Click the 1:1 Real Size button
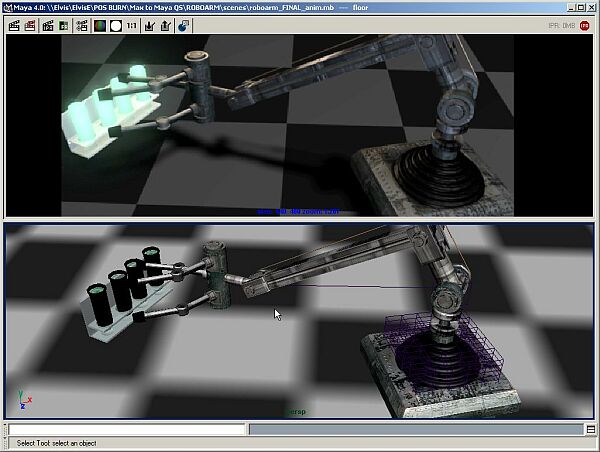 point(132,26)
